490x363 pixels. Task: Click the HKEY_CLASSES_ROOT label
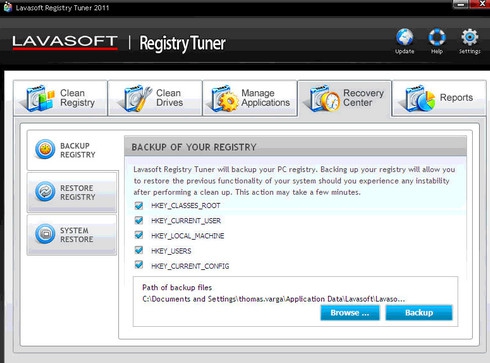[186, 206]
